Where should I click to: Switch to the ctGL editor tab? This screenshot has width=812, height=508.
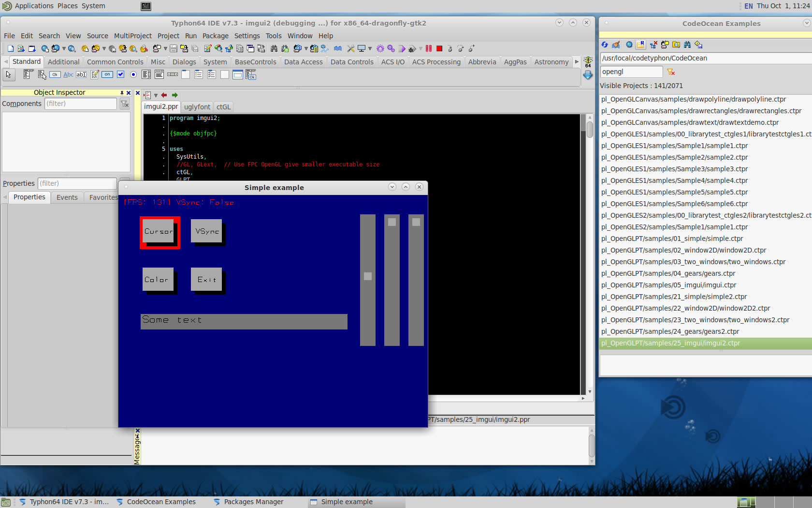[x=223, y=107]
